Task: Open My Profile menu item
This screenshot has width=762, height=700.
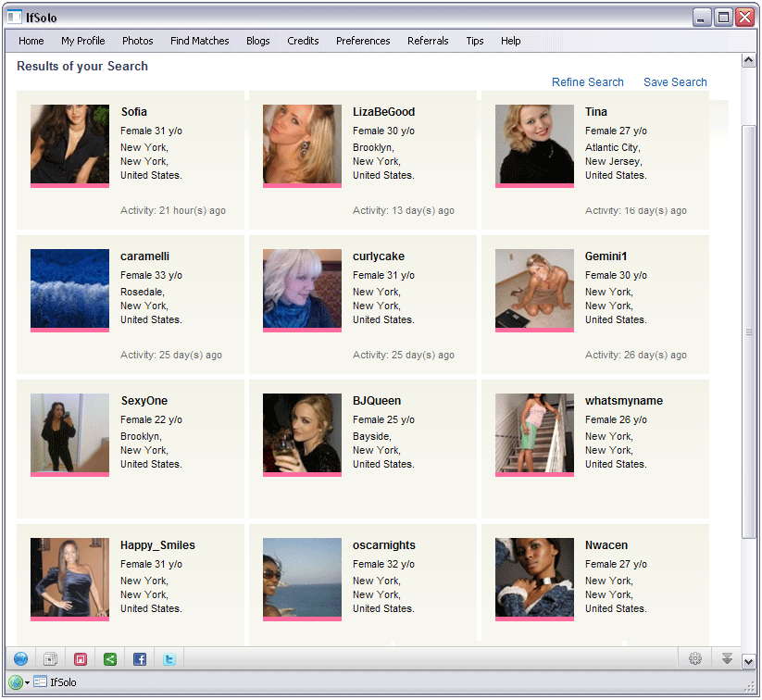Action: 83,41
